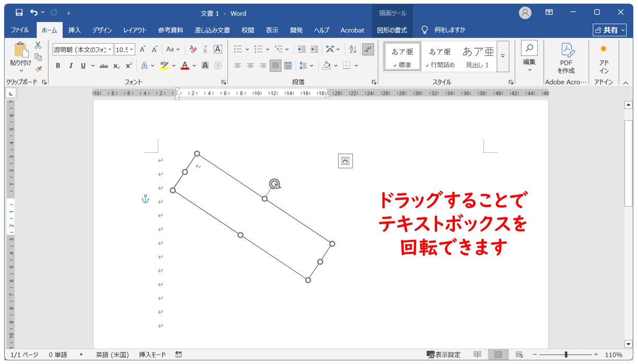Viewport: 638px width, 364px height.
Task: Align text to the right
Action: (x=263, y=66)
